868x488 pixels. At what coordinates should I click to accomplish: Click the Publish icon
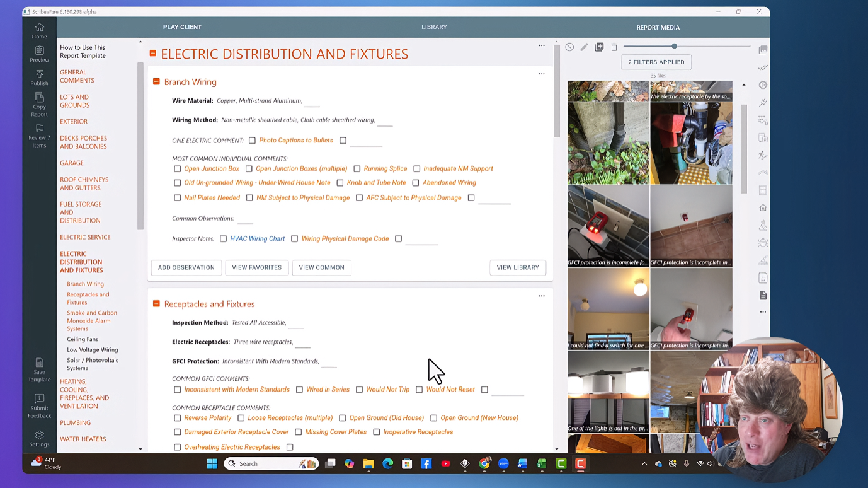pos(39,74)
